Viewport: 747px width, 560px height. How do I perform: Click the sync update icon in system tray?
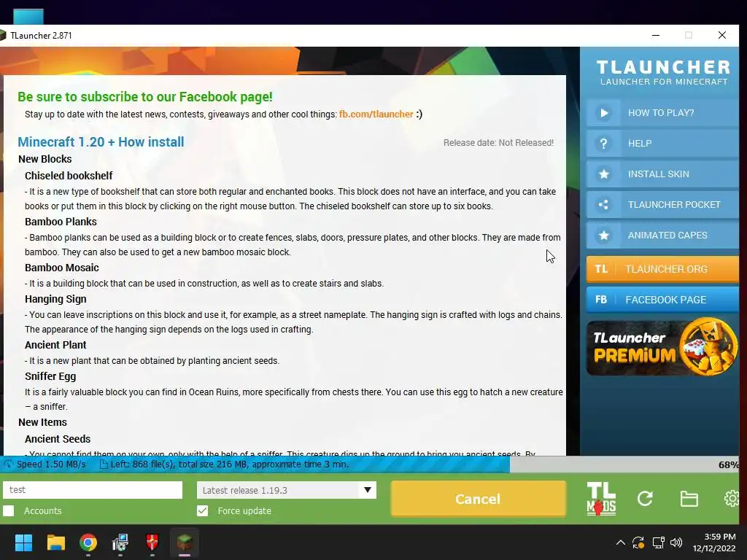(x=638, y=542)
